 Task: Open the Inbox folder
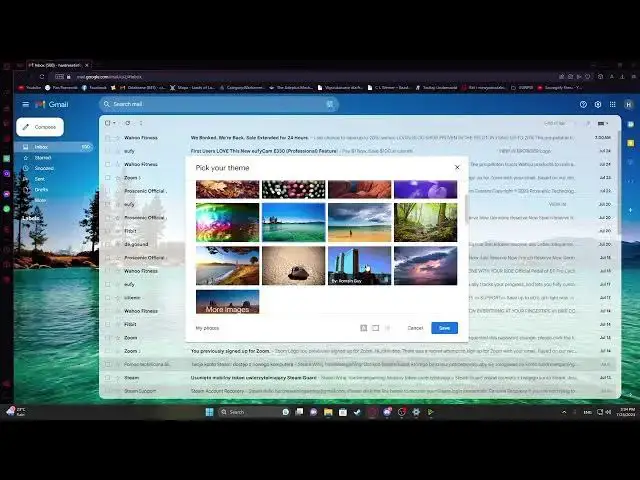click(x=54, y=147)
